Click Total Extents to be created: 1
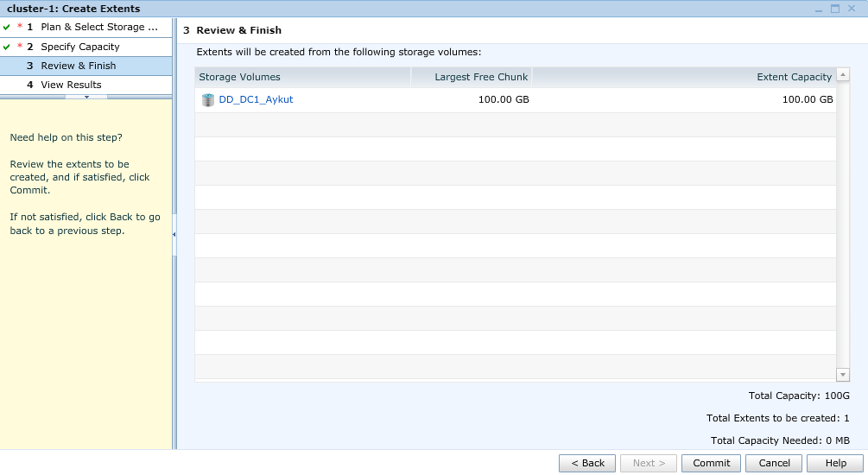 coord(778,418)
